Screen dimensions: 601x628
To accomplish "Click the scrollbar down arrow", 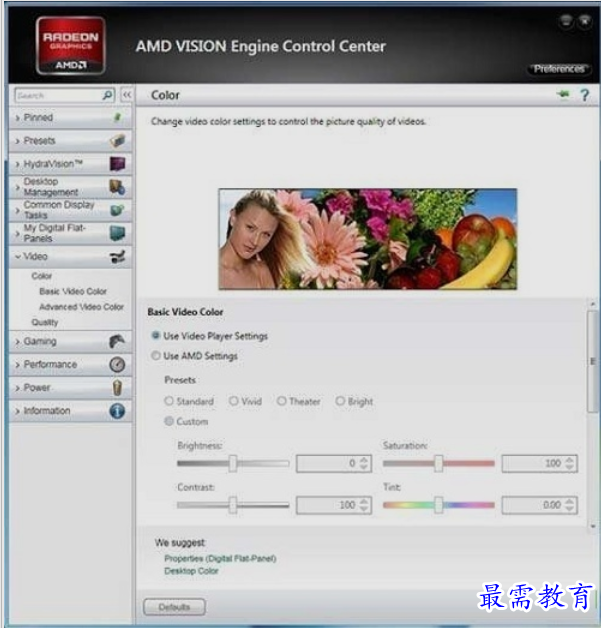I will 593,526.
